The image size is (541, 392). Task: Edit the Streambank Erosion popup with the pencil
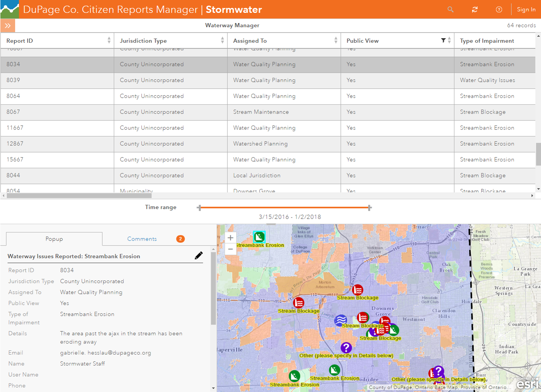(199, 255)
